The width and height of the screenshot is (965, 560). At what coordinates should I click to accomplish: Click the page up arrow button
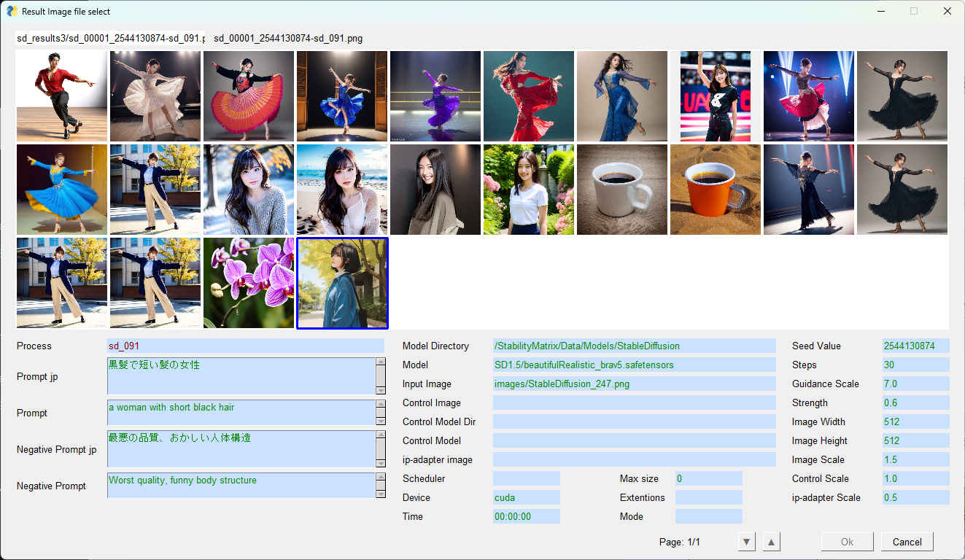[772, 542]
